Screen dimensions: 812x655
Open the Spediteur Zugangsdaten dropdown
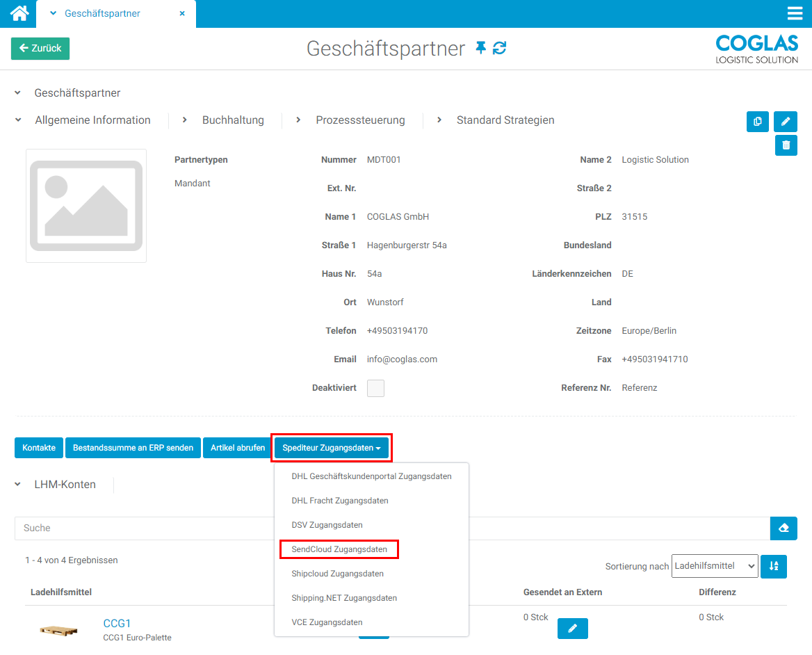point(332,448)
